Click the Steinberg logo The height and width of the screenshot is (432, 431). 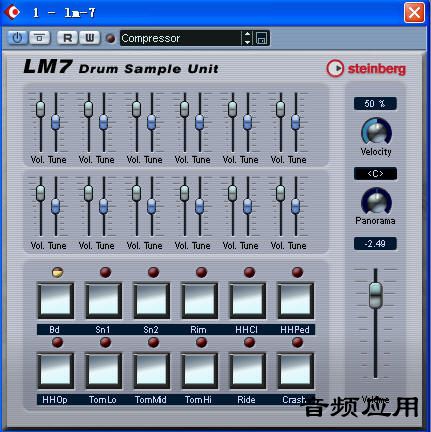pos(366,69)
